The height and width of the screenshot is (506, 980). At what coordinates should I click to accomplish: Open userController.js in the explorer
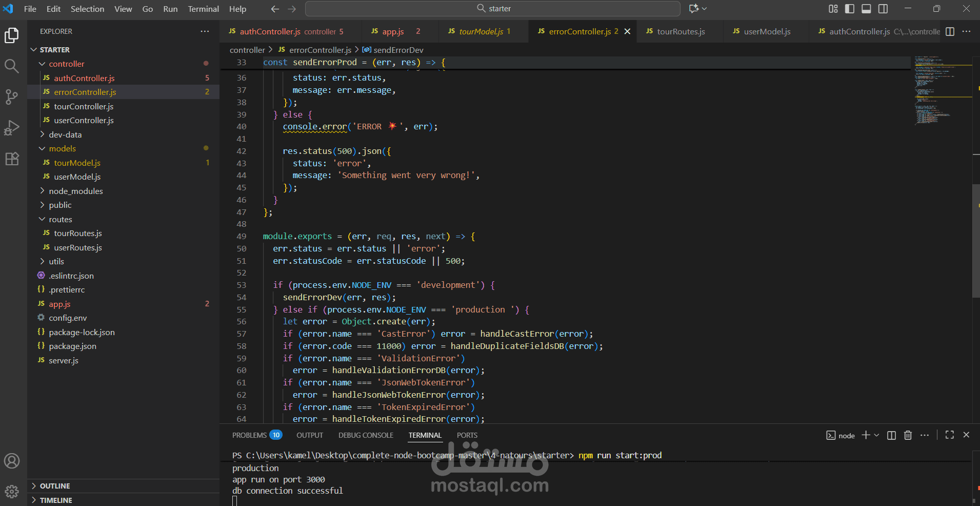click(x=124, y=120)
